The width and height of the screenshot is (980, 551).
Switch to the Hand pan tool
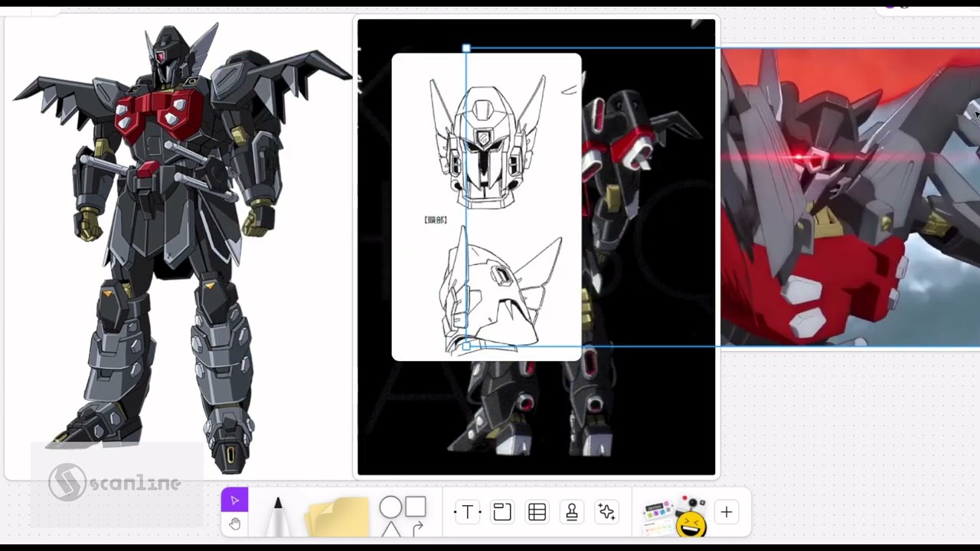click(234, 523)
